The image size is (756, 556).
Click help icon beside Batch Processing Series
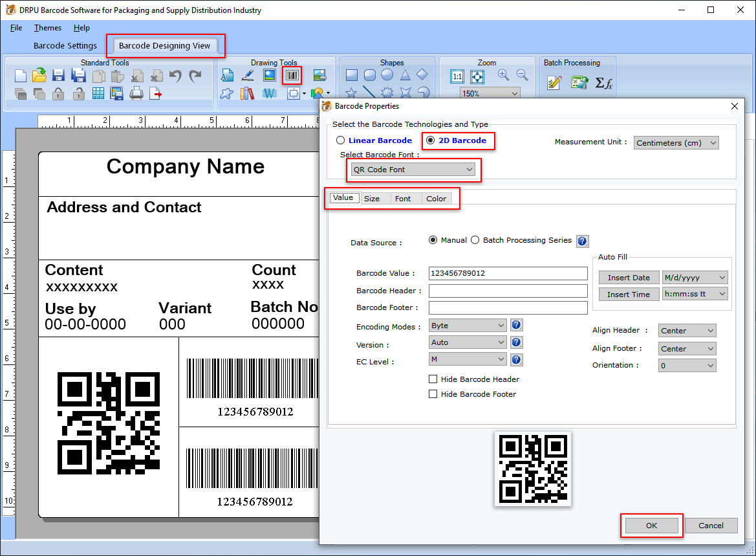click(583, 241)
